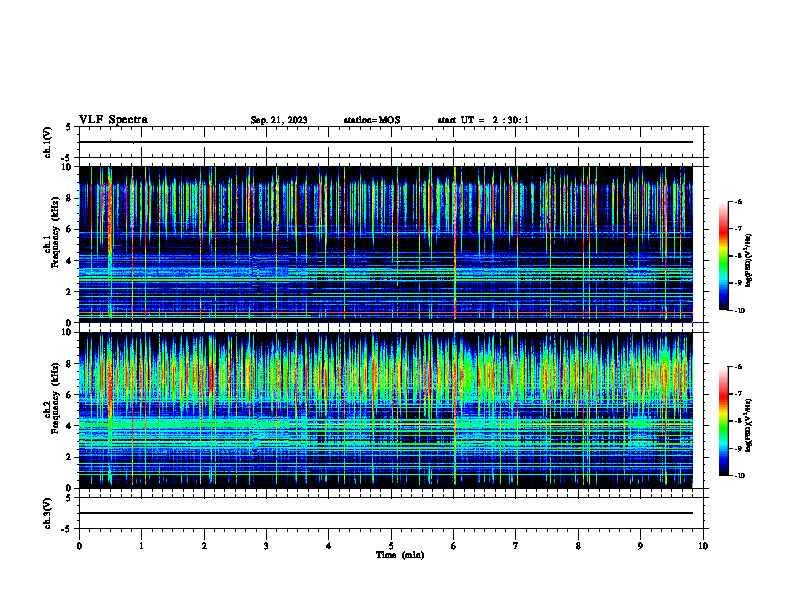Click the ch.1 colorbar log(PSD) unit label
This screenshot has width=792, height=612.
749,261
